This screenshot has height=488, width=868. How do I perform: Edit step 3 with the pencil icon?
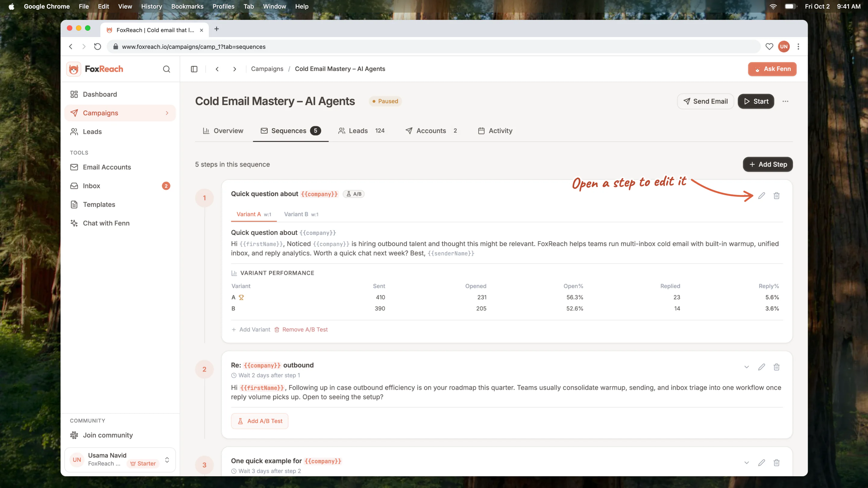[x=762, y=463]
